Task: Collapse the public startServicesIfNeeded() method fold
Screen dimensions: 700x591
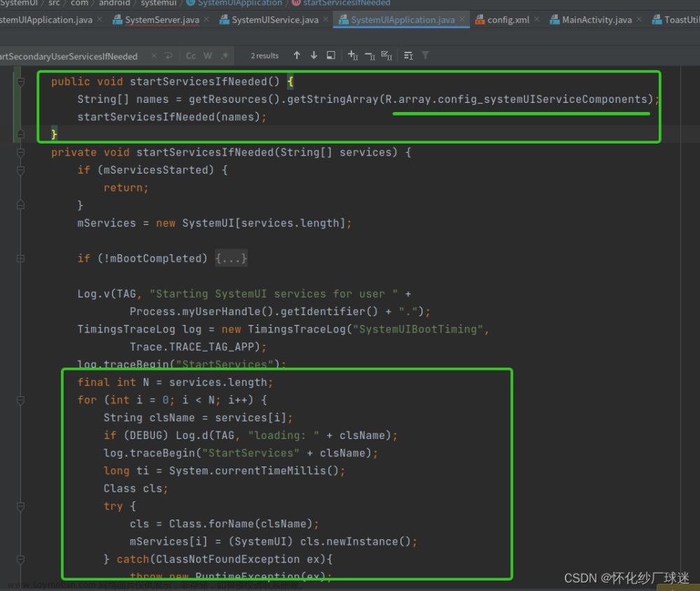Action: point(20,82)
